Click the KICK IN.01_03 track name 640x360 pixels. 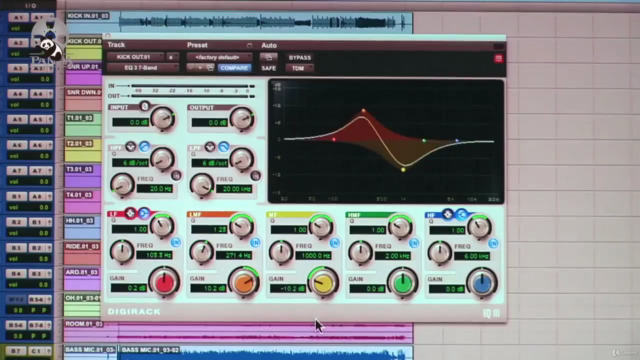coord(88,16)
